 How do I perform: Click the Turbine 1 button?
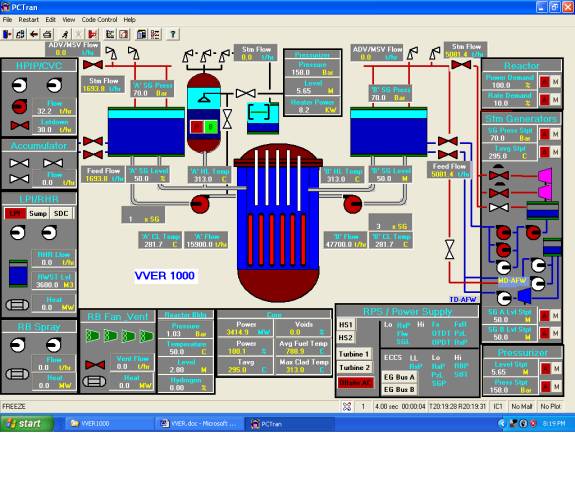[x=354, y=354]
